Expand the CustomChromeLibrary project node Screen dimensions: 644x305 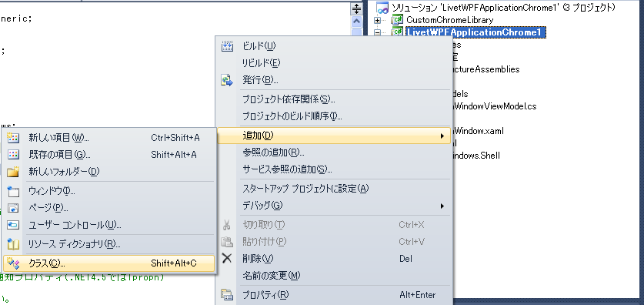click(378, 20)
